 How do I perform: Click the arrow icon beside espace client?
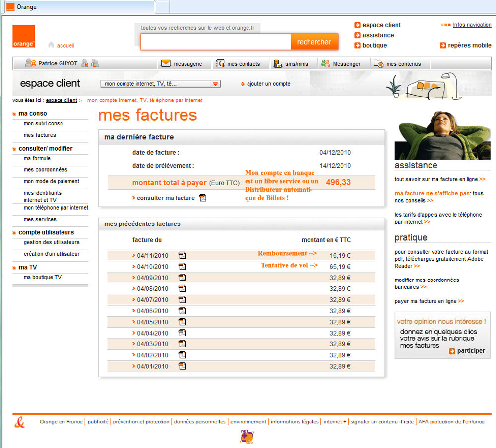[x=357, y=25]
